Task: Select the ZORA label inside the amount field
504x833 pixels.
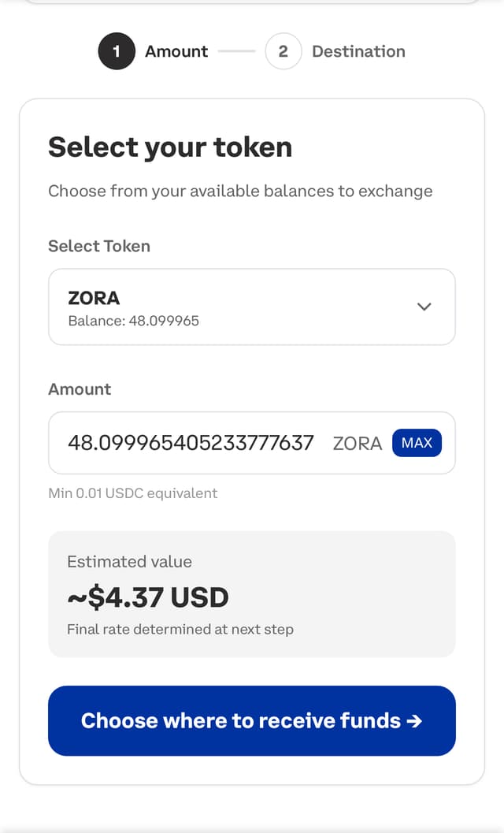Action: [357, 443]
